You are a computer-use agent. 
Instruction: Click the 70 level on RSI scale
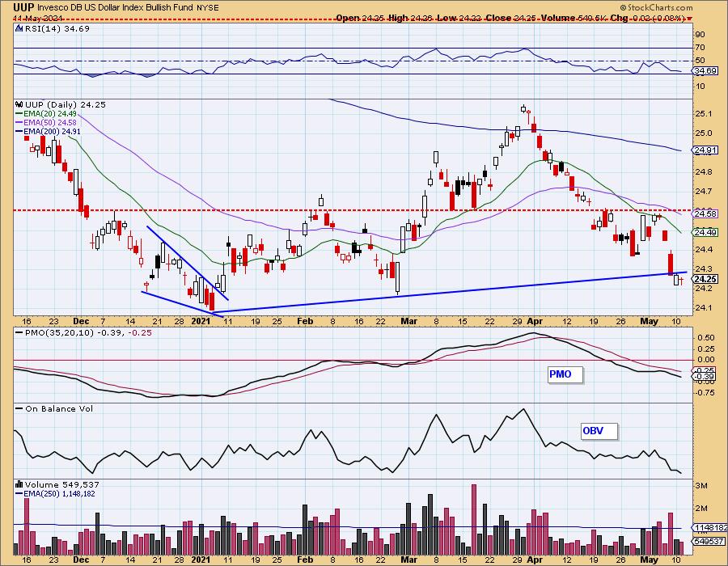[x=700, y=48]
